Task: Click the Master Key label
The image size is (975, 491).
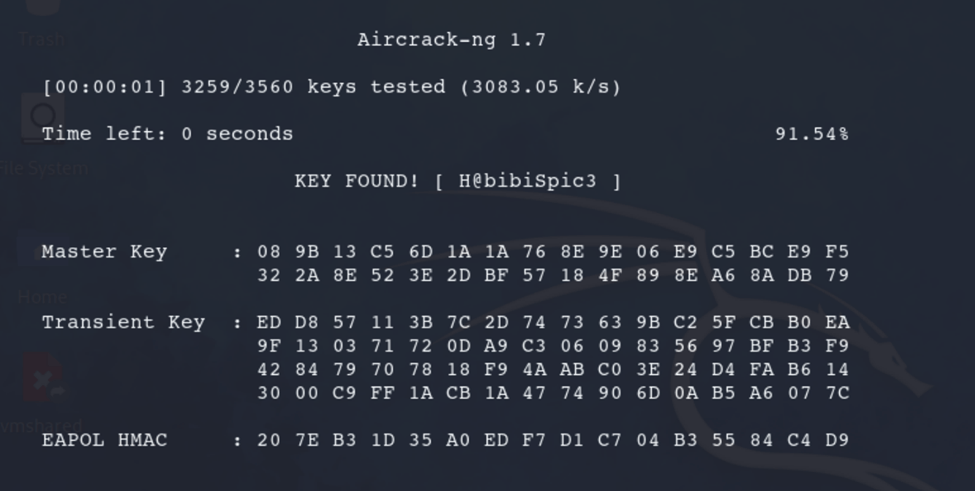Action: point(104,251)
